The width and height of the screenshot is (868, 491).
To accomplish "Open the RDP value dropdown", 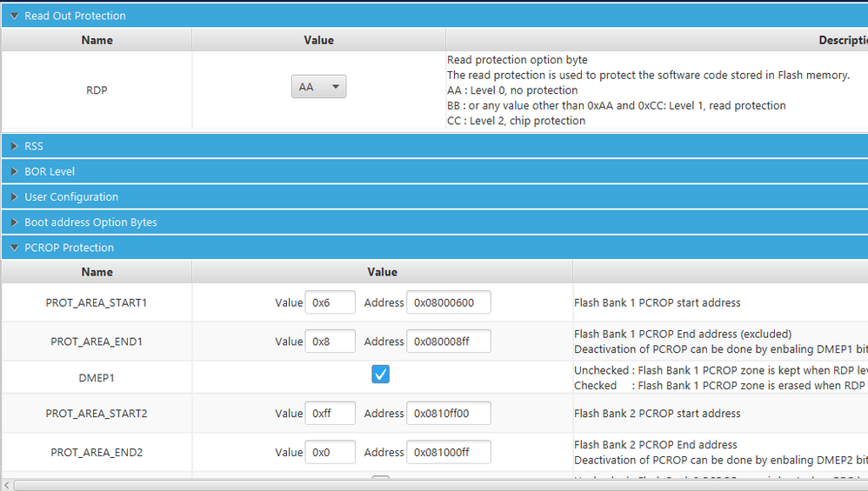I will click(319, 87).
